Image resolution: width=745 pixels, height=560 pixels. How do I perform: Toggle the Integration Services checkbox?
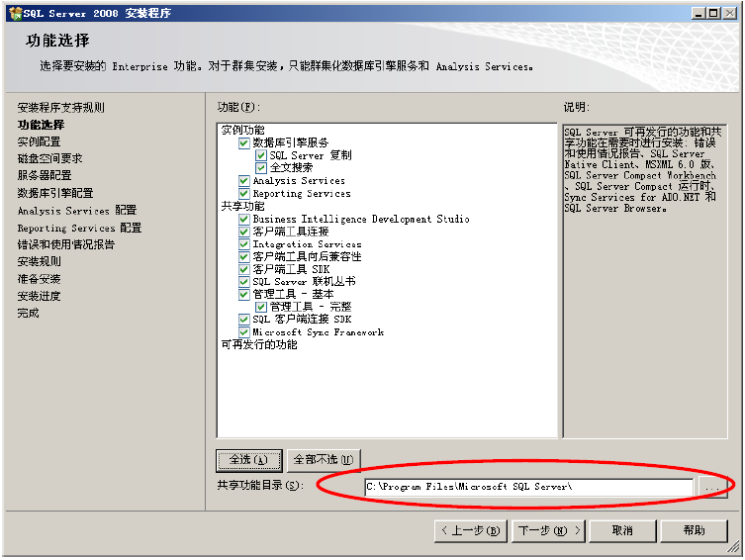click(243, 244)
